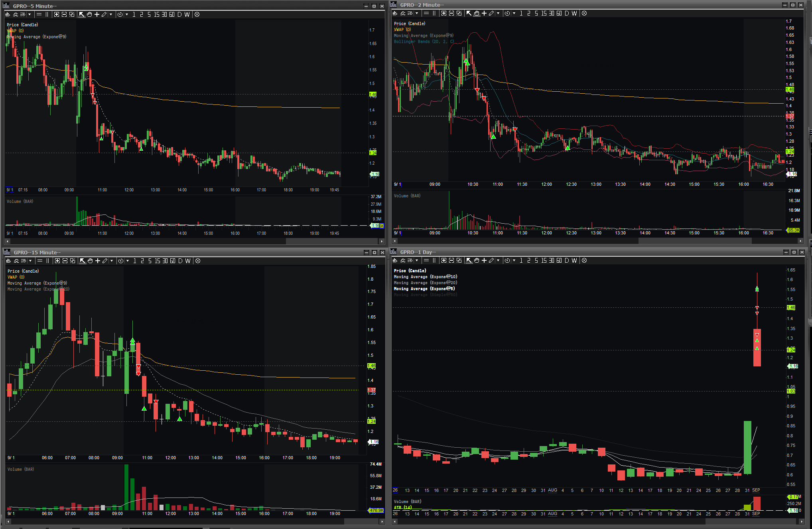812x529 pixels.
Task: Click circled X icon in 1 Day toolbar
Action: click(x=584, y=260)
